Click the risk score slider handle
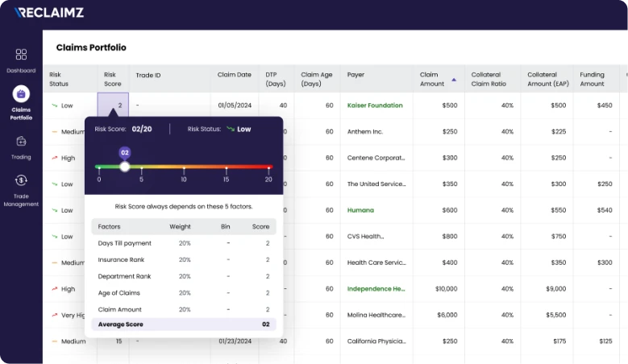 pyautogui.click(x=124, y=167)
